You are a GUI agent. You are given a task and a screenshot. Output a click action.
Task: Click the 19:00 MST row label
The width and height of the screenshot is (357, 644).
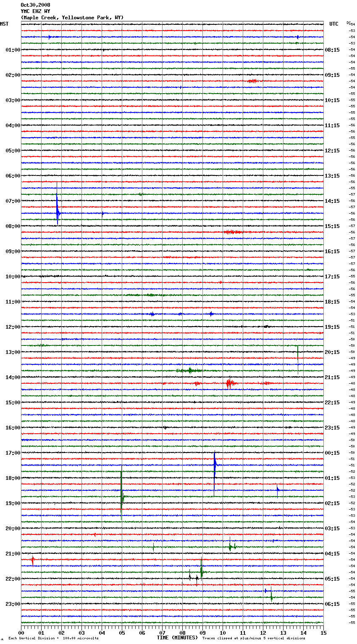coord(13,503)
